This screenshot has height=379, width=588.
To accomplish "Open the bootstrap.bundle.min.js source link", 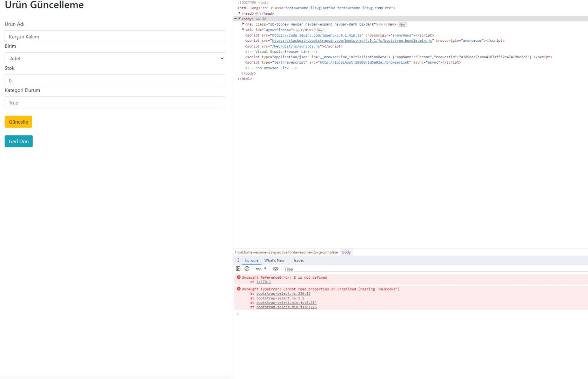I will [x=352, y=41].
